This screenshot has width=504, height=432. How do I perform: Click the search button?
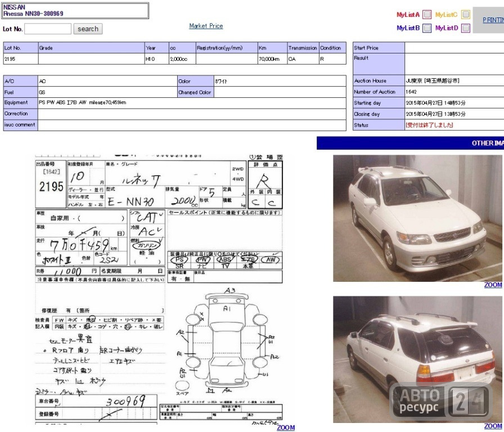point(88,29)
